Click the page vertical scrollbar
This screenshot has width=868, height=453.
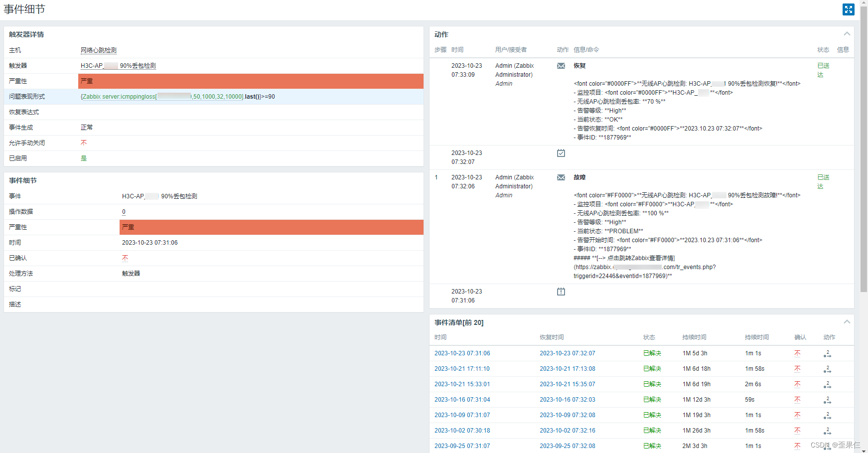pos(864,150)
